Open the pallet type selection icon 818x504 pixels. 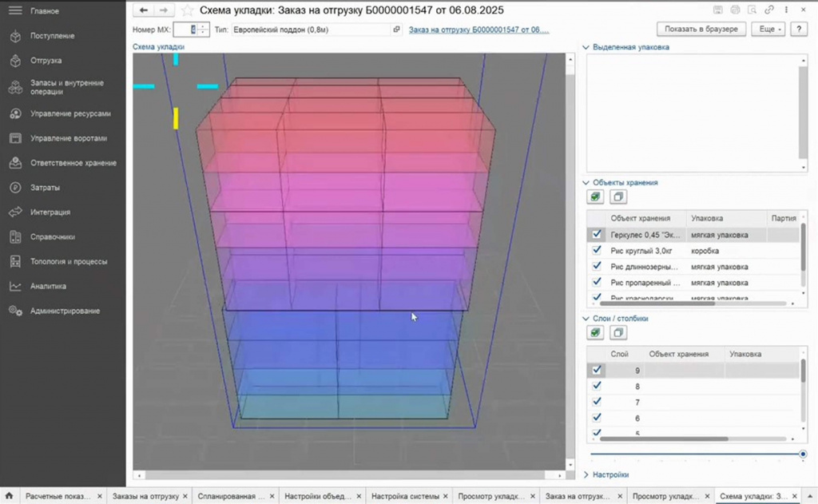[396, 30]
